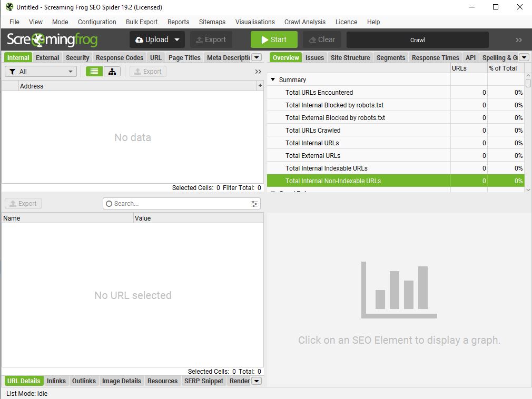Select the URL Details tab
532x399 pixels.
(24, 381)
